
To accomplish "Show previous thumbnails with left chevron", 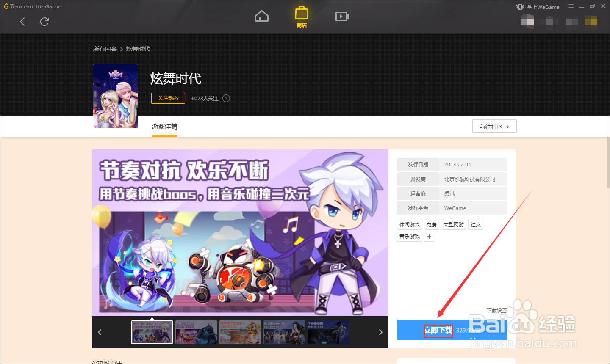I will [x=100, y=332].
